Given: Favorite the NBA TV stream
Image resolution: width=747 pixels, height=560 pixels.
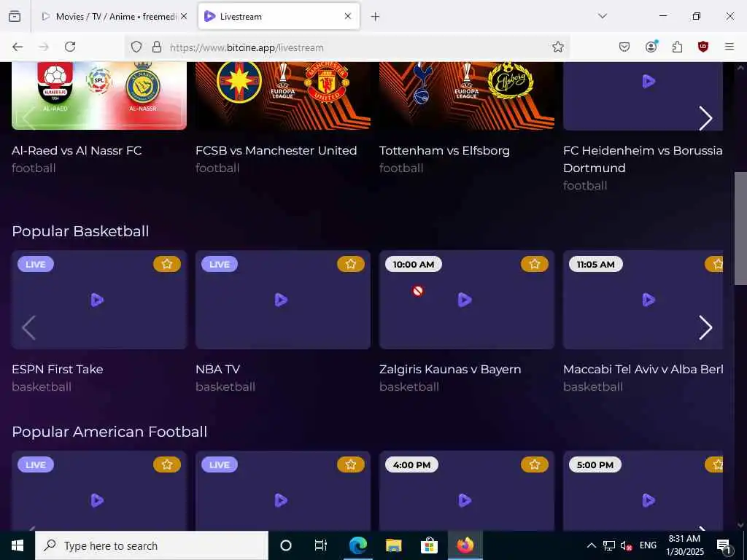Looking at the screenshot, I should (351, 264).
